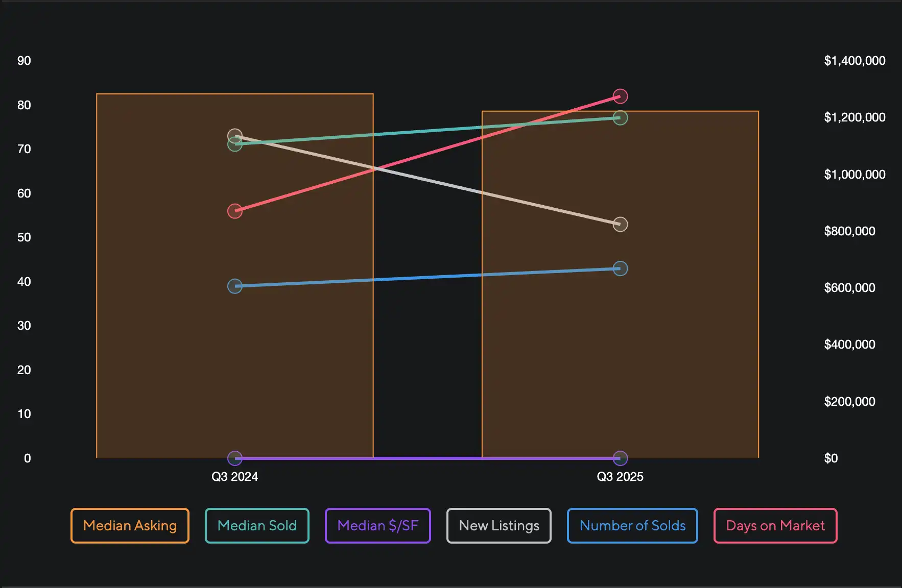Click the purple Median $/SF Q3 2024 marker
902x588 pixels.
235,458
